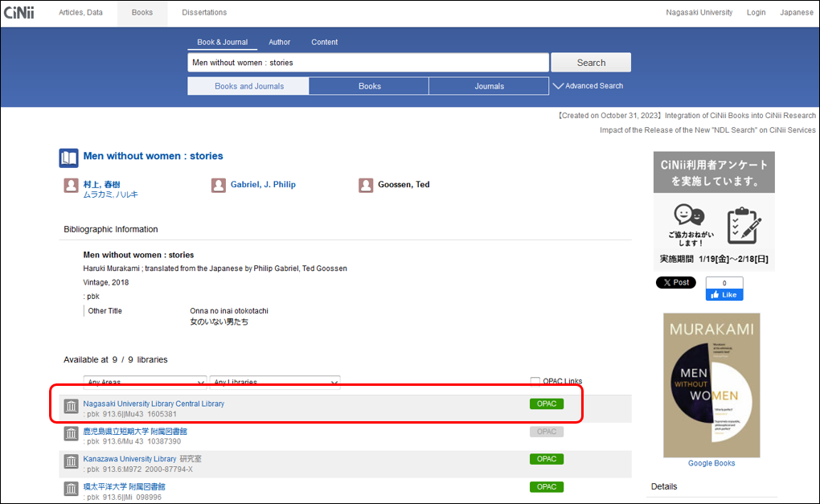Open author link 村上, 春樹
This screenshot has height=504, width=820.
click(x=101, y=184)
